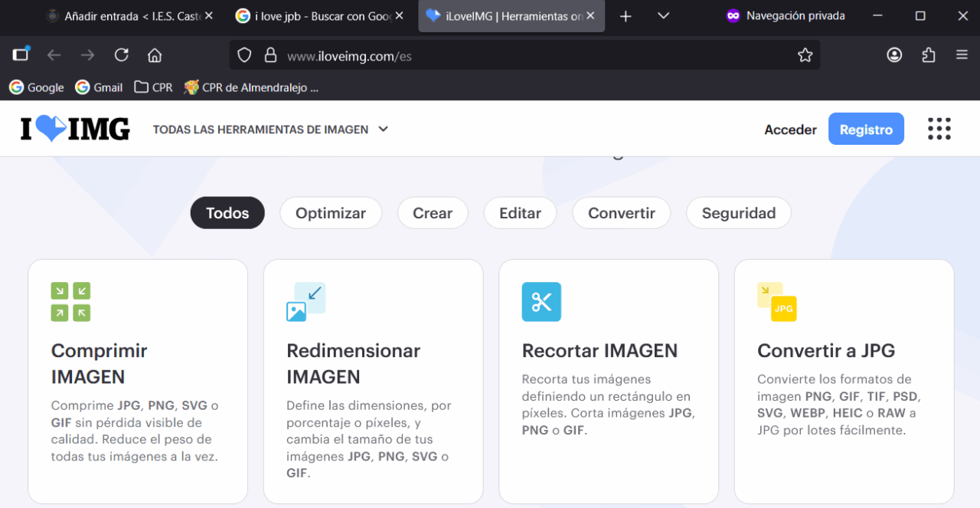Open the list all tabs chevron
Image resolution: width=980 pixels, height=508 pixels.
[x=664, y=16]
